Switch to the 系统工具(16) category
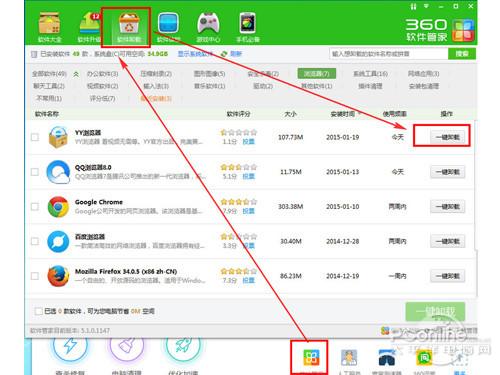Image resolution: width=500 pixels, height=375 pixels. click(370, 74)
